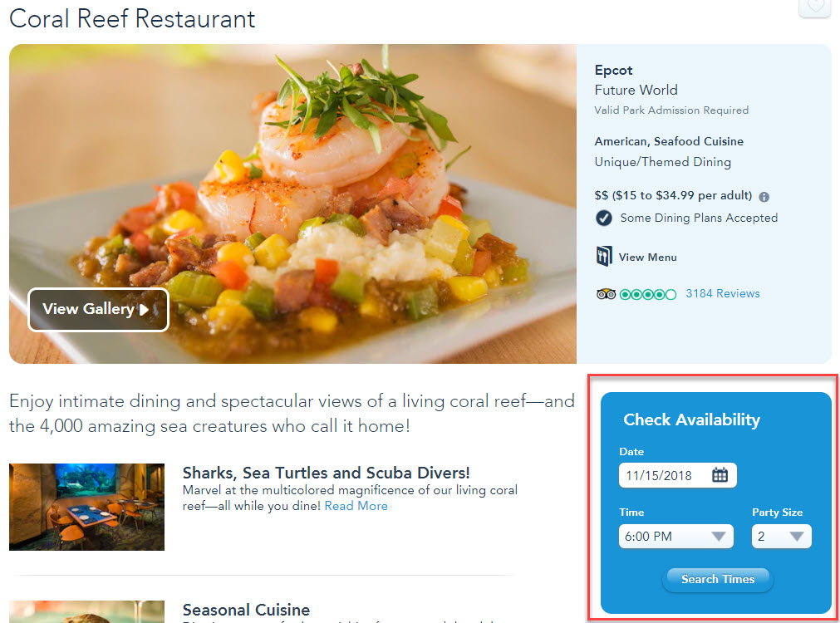Click the Search Times button
Image resolution: width=840 pixels, height=623 pixels.
click(717, 579)
